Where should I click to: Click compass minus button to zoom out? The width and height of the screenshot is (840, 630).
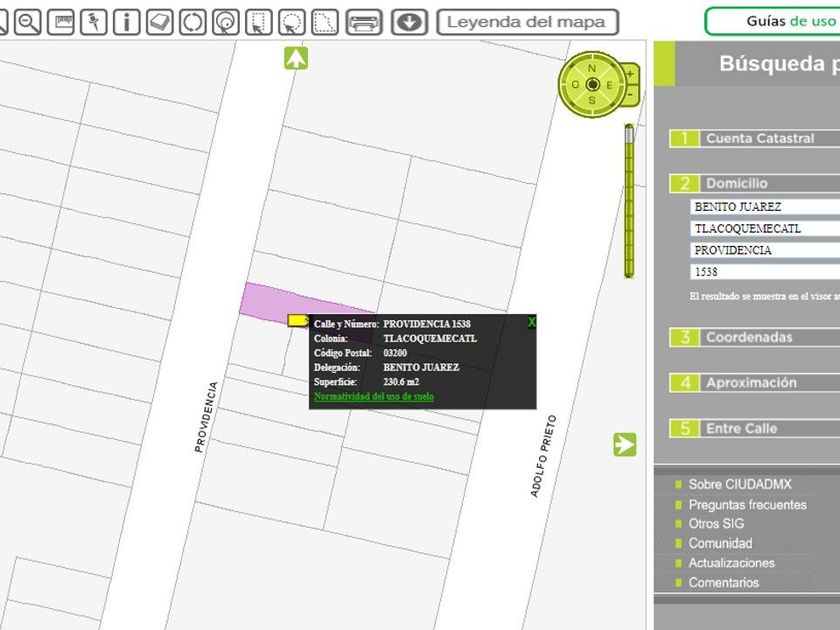(630, 94)
